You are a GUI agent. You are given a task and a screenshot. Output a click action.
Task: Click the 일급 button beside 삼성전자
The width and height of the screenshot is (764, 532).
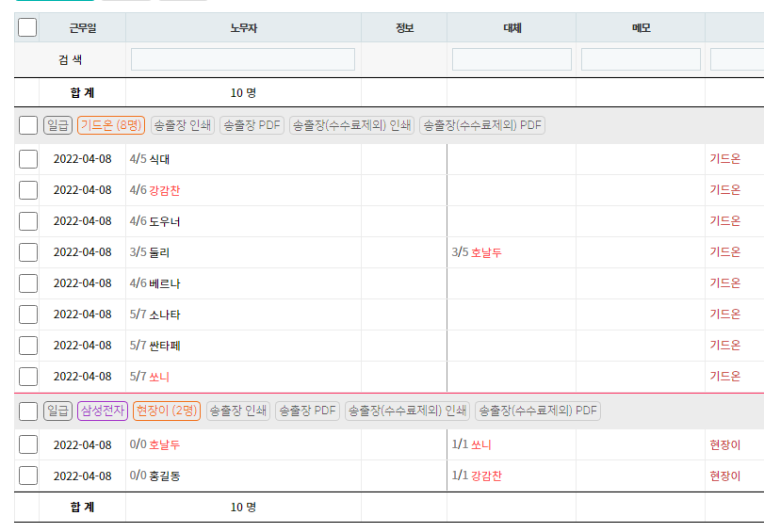coord(58,411)
